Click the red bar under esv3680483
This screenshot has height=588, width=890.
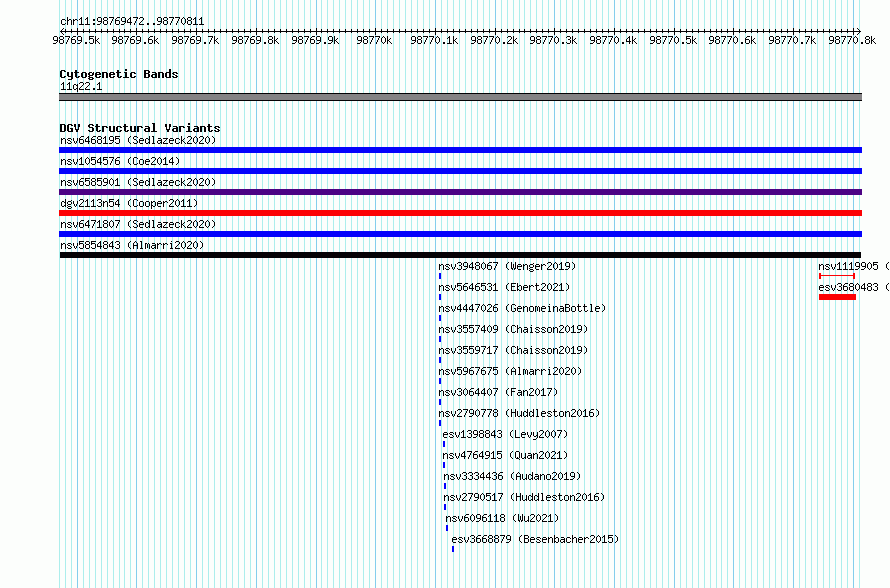(837, 297)
